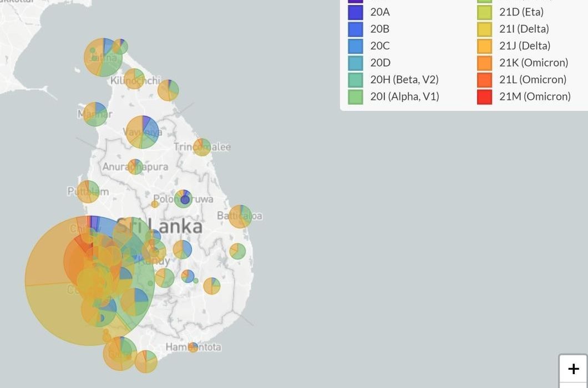Click the 20C legend color box
This screenshot has width=588, height=388.
[x=356, y=46]
